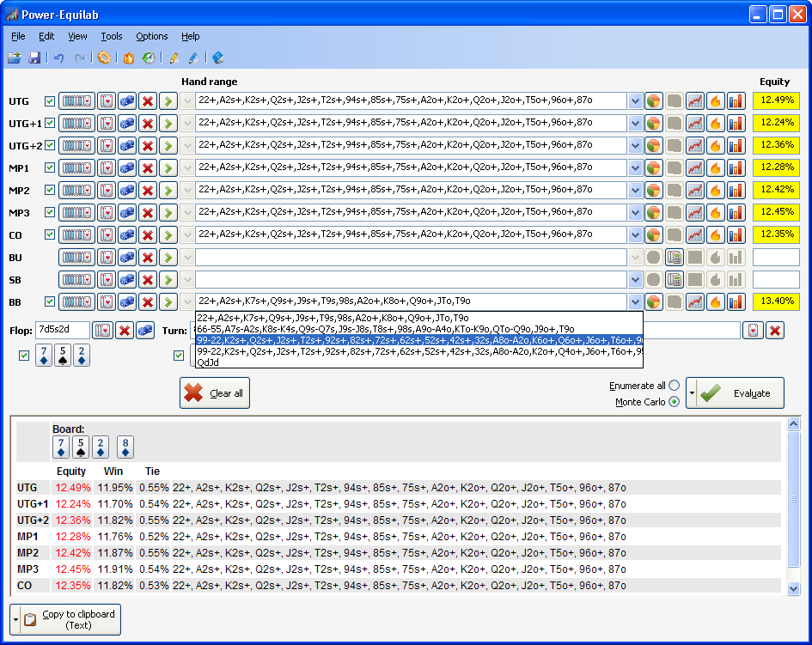Open the Edit menu

pos(46,36)
